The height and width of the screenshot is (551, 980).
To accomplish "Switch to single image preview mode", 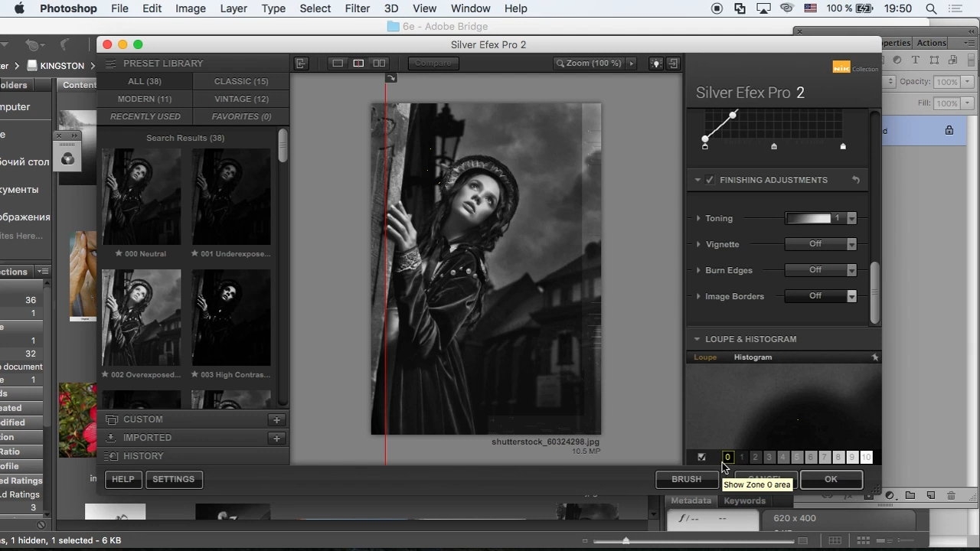I will click(338, 64).
